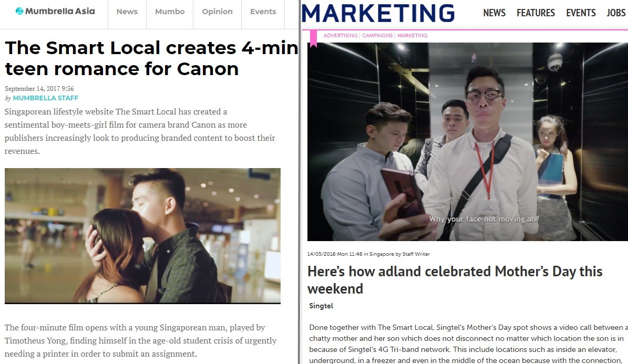Select NEWS in the Marketing navigation
The image size is (628, 364).
[494, 13]
